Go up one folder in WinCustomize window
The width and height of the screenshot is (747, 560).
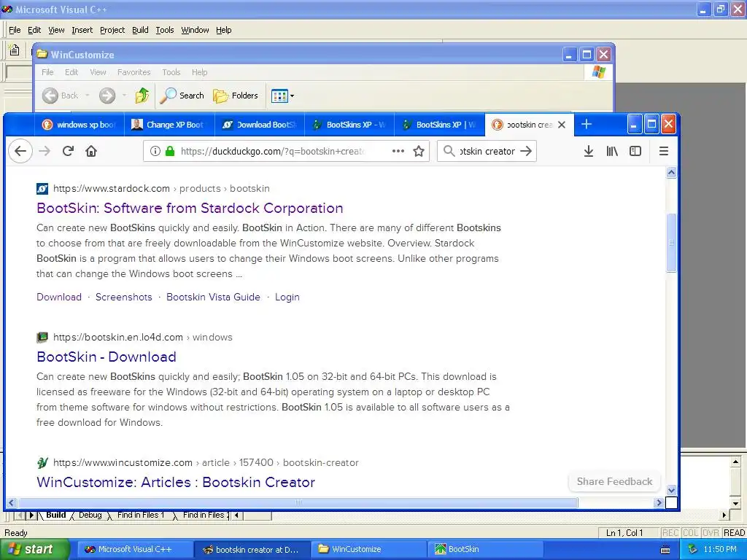click(142, 96)
